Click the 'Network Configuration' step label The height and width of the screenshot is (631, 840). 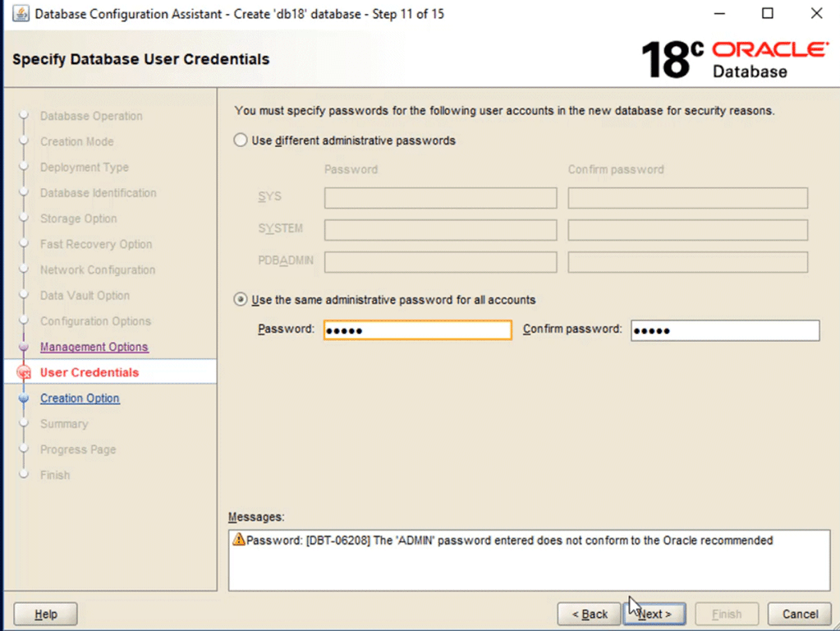[98, 269]
